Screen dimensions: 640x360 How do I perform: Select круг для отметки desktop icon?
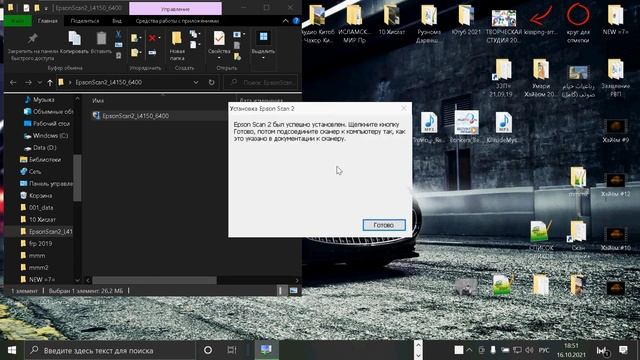578,24
